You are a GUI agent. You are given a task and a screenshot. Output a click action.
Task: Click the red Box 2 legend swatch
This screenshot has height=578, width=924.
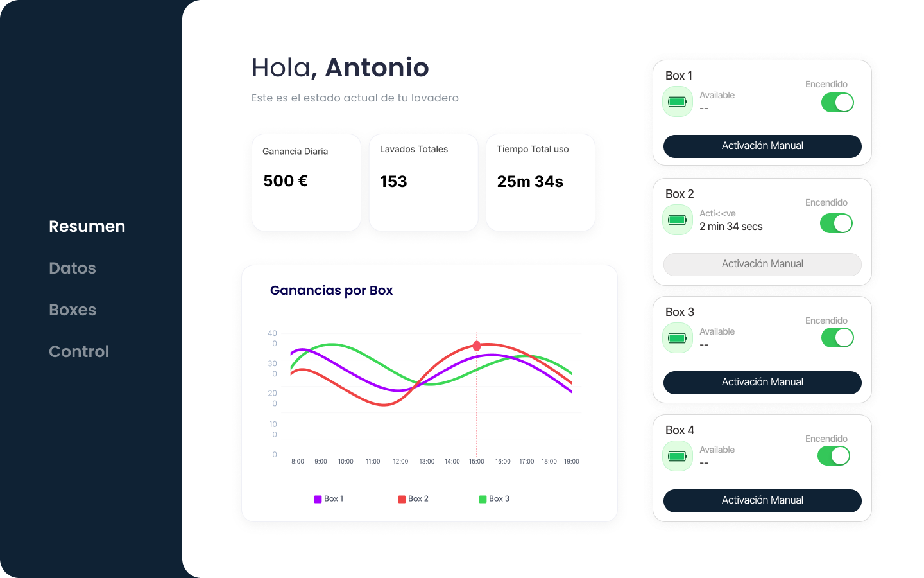coord(402,499)
